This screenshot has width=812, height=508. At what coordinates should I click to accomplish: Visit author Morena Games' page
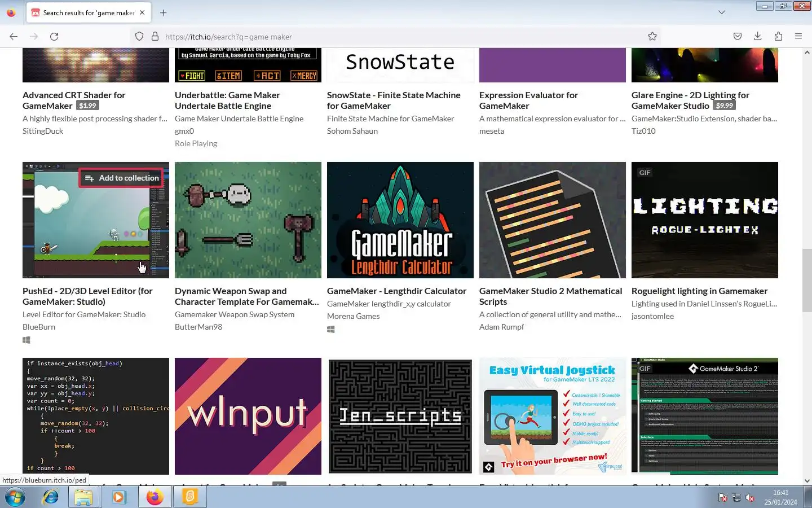click(353, 316)
